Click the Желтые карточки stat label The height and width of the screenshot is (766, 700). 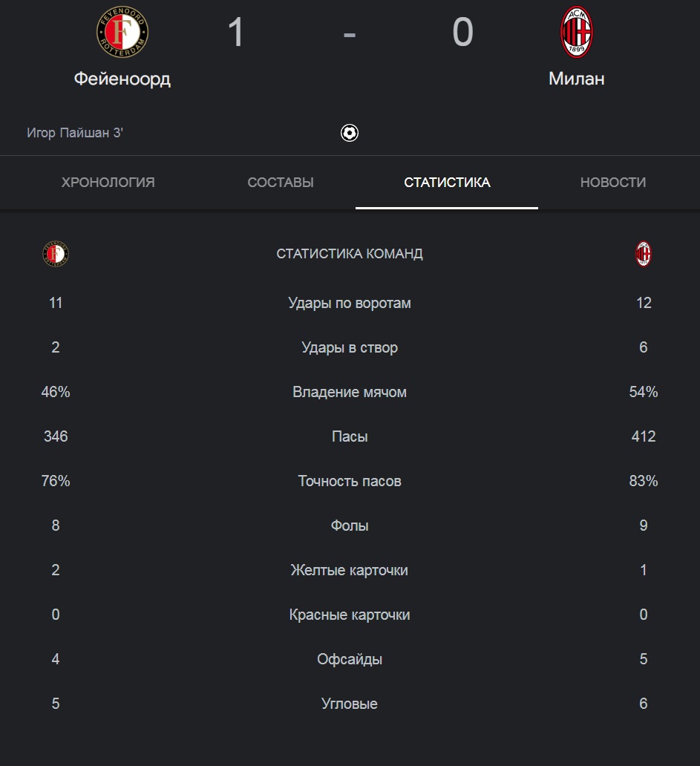click(x=350, y=570)
